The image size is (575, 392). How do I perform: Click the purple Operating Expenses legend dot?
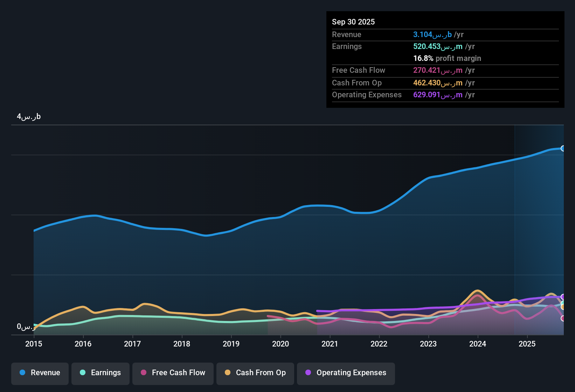pyautogui.click(x=308, y=373)
